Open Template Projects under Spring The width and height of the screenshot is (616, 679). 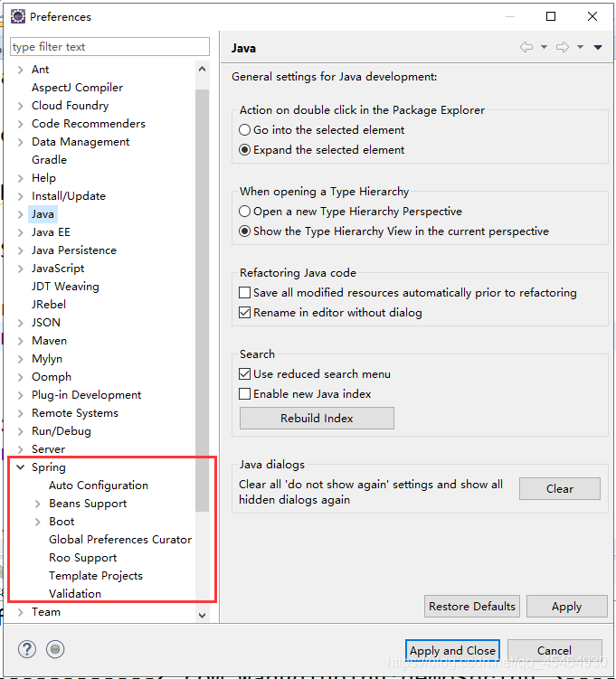(x=96, y=576)
